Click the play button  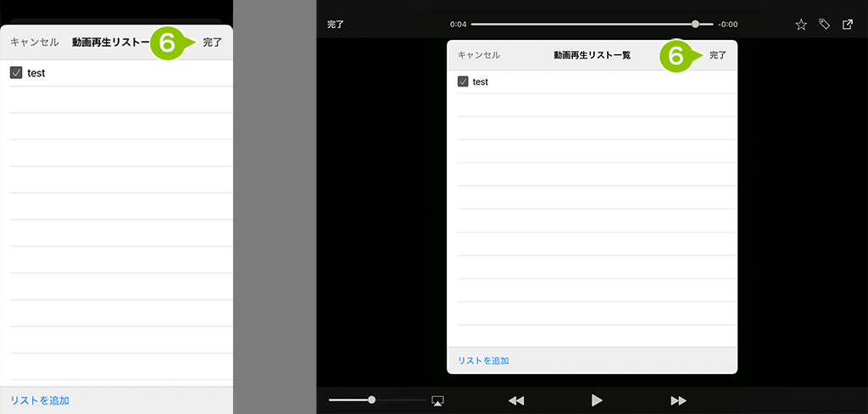click(x=597, y=400)
